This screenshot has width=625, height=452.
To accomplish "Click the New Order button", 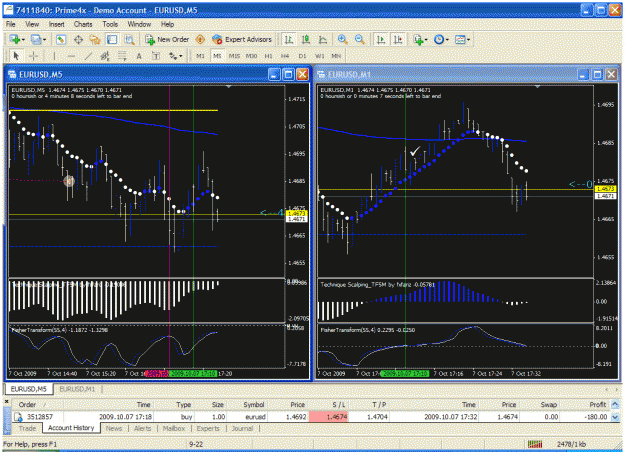I will coord(167,39).
